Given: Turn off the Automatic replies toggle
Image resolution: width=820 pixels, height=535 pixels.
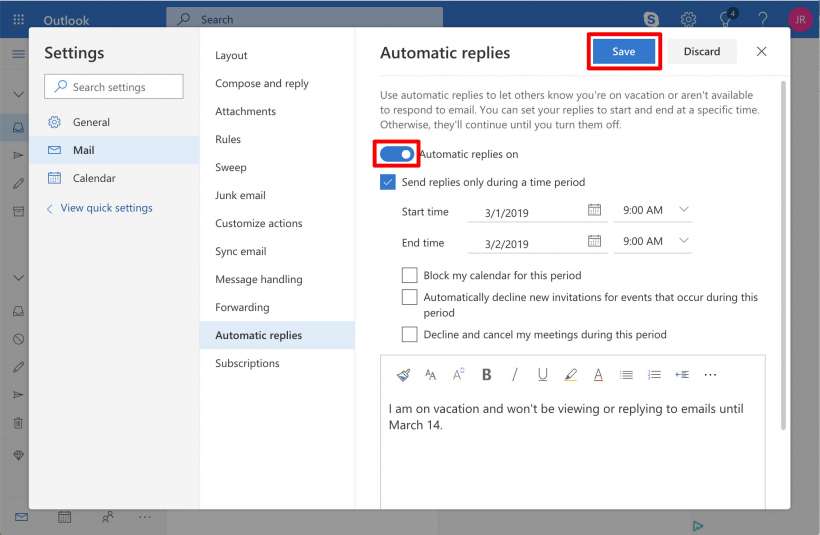Looking at the screenshot, I should [397, 154].
